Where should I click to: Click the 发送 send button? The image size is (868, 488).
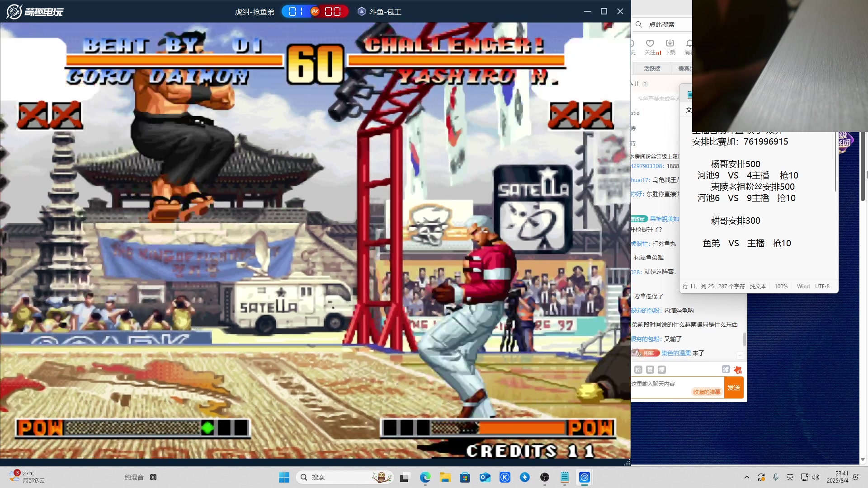pos(734,388)
